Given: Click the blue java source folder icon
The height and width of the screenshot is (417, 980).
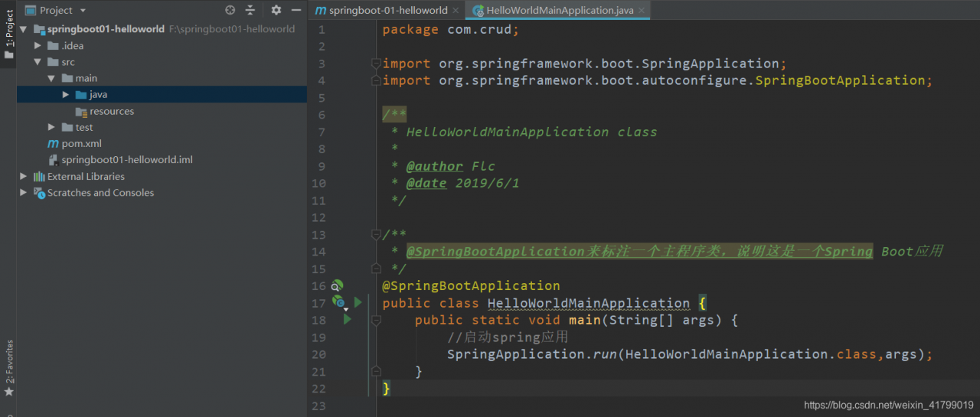Looking at the screenshot, I should (x=81, y=94).
